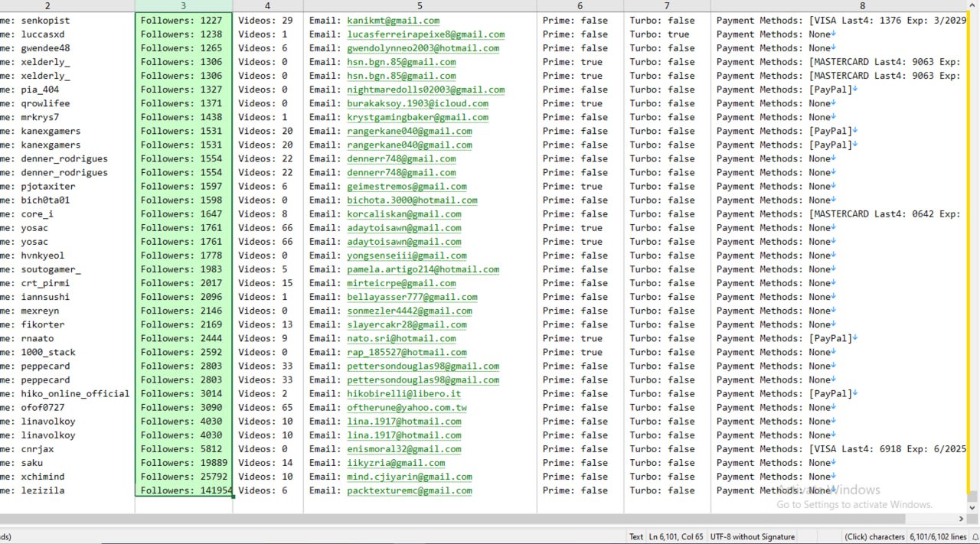Click '(Click) characters' status entry

874,537
